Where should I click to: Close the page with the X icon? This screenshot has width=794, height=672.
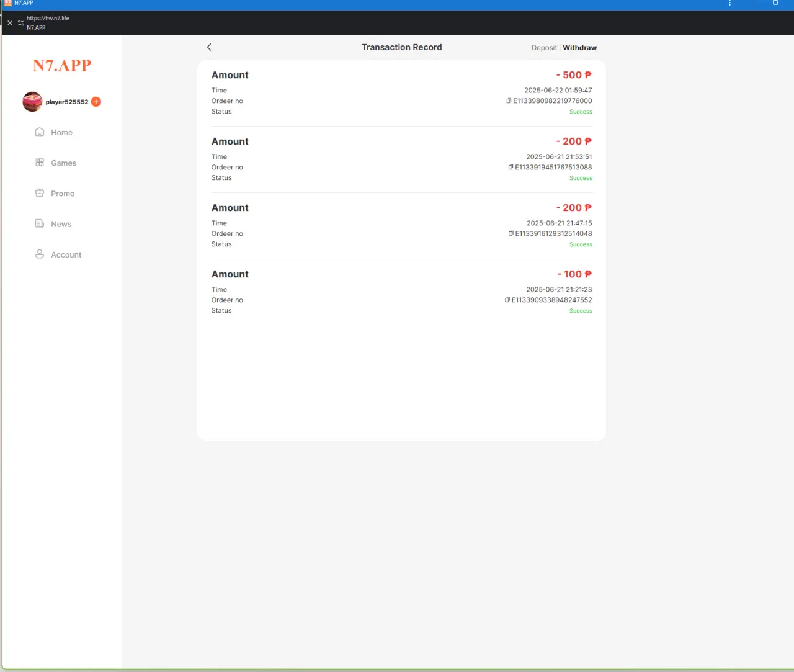pyautogui.click(x=10, y=23)
